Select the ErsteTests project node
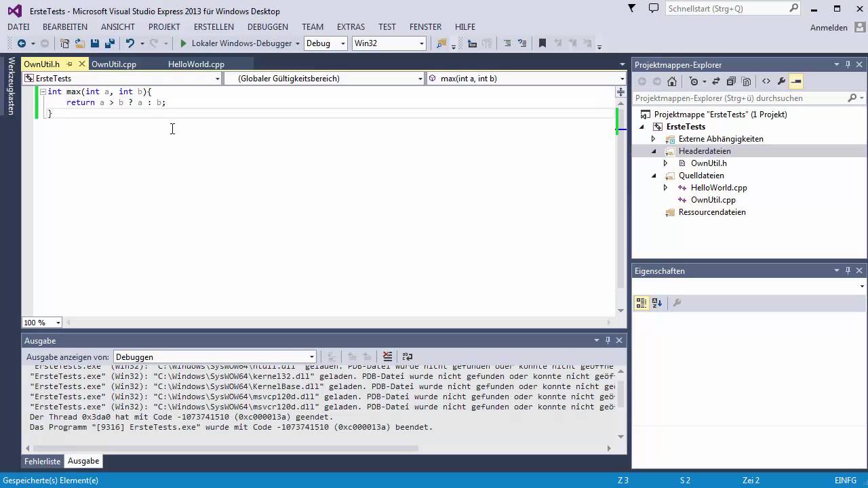 pos(686,127)
